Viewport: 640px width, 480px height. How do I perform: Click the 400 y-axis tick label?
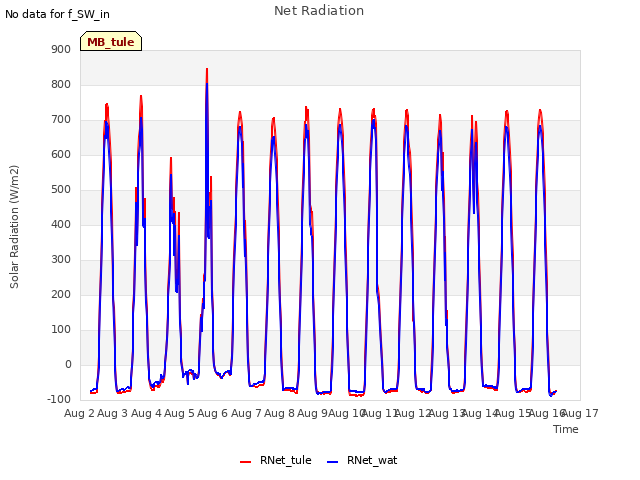coord(61,224)
